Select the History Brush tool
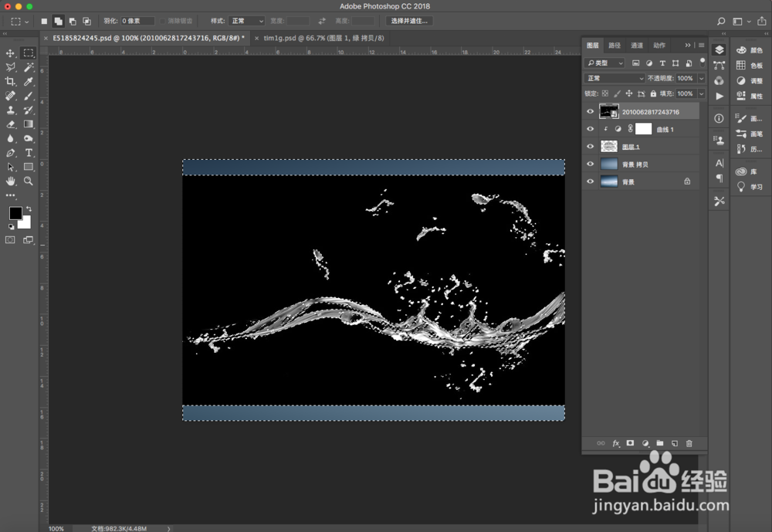 pyautogui.click(x=29, y=110)
